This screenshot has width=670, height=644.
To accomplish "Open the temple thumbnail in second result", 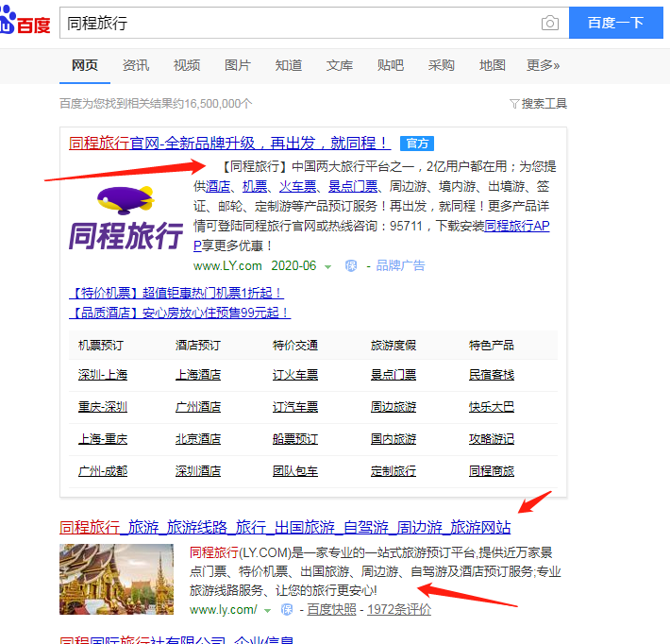I will (117, 579).
